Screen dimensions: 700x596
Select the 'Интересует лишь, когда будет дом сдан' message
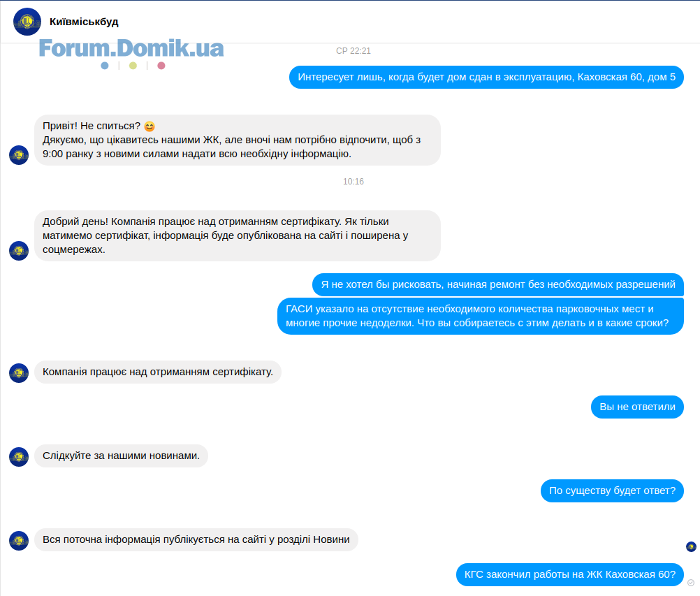(486, 78)
